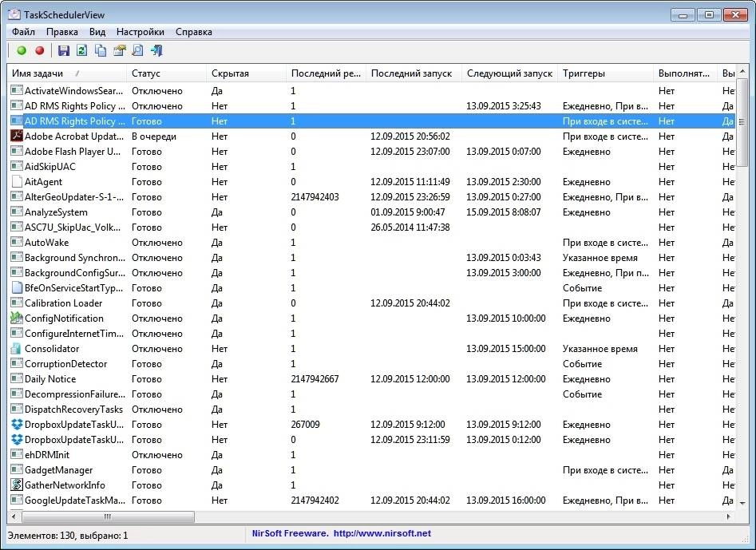756x550 pixels.
Task: Sort by the Следующий запуск column header
Action: coord(509,73)
